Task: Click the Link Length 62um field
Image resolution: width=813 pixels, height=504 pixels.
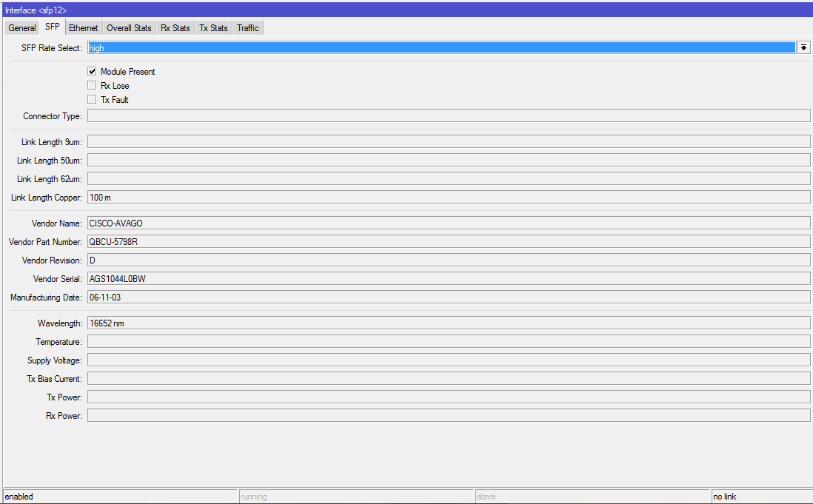Action: 449,178
